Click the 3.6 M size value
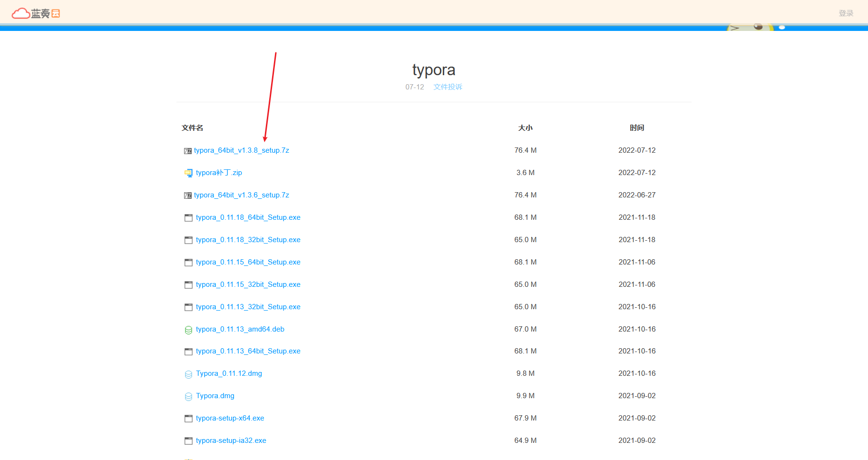 [526, 173]
